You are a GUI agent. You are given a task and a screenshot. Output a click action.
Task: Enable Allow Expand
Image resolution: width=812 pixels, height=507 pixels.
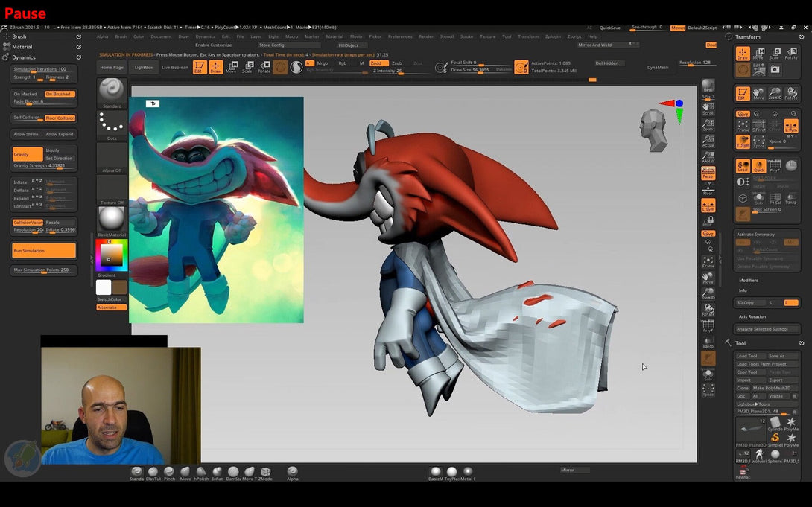pyautogui.click(x=60, y=134)
